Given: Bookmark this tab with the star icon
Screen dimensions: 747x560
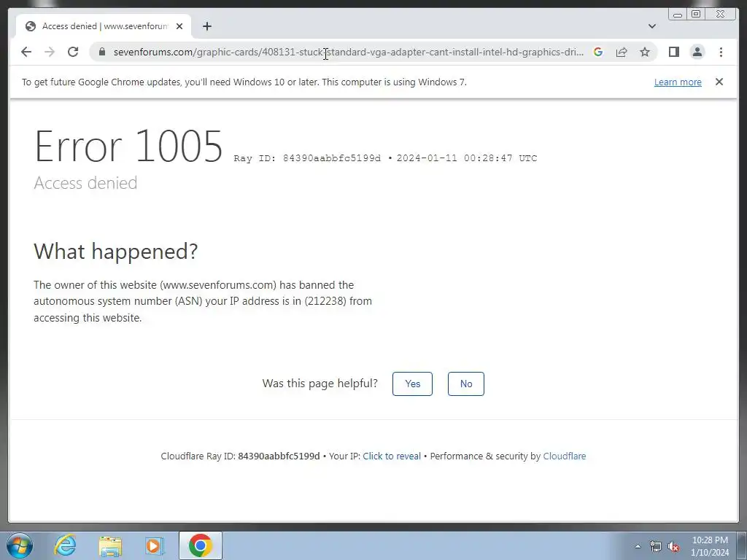Looking at the screenshot, I should [645, 52].
